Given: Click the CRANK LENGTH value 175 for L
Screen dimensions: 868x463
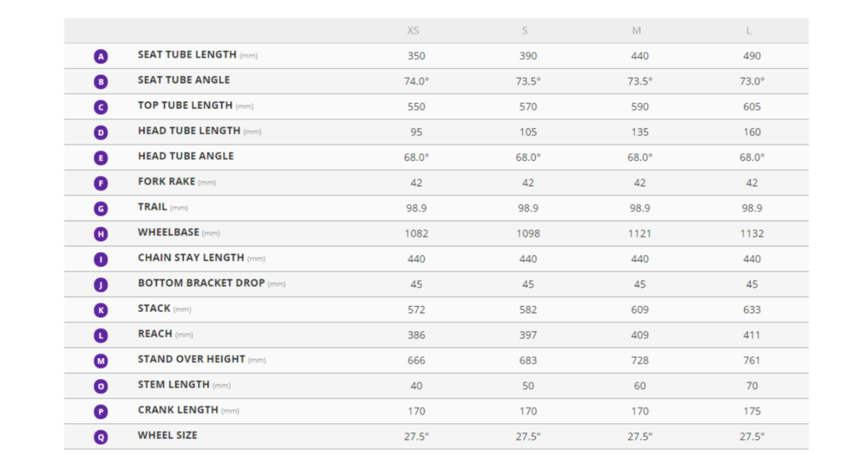Looking at the screenshot, I should pos(752,411).
